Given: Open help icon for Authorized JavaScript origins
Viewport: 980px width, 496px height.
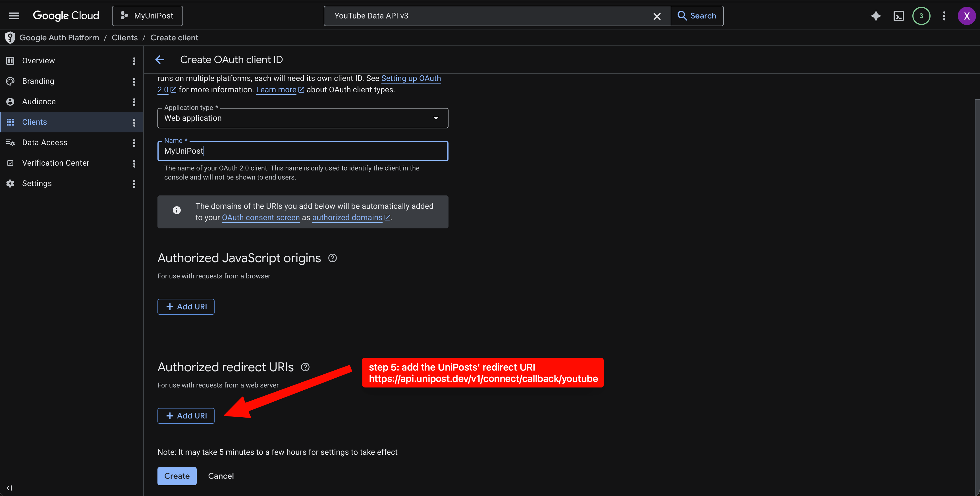Looking at the screenshot, I should pos(332,258).
